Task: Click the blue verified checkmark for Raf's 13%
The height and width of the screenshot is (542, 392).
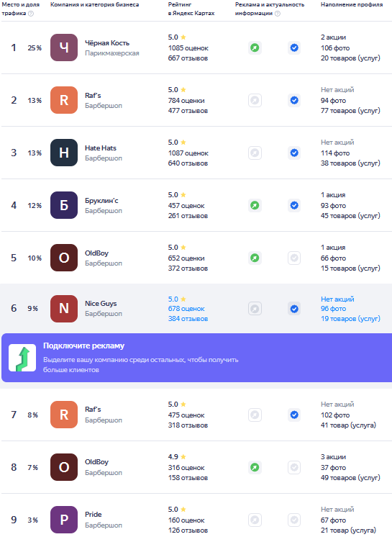Action: [294, 100]
